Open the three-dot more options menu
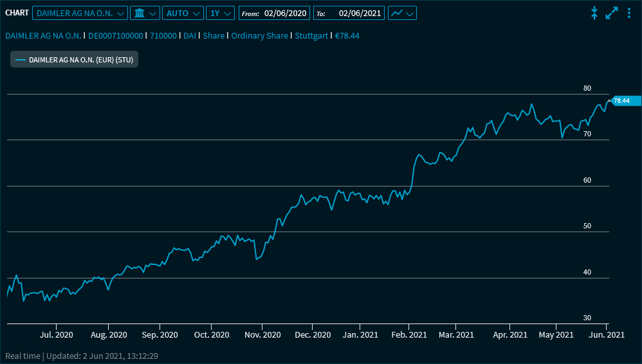Viewport: 642px width, 364px height. (629, 13)
